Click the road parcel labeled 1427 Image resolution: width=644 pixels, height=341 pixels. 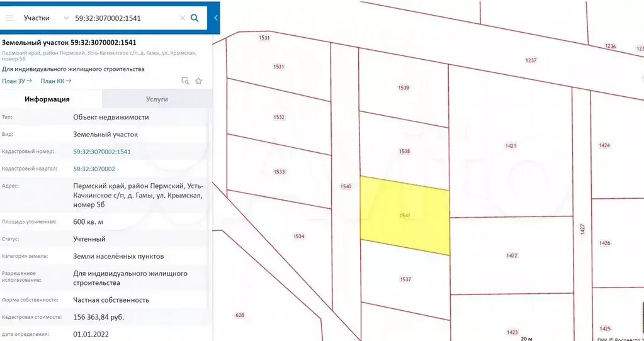point(582,229)
